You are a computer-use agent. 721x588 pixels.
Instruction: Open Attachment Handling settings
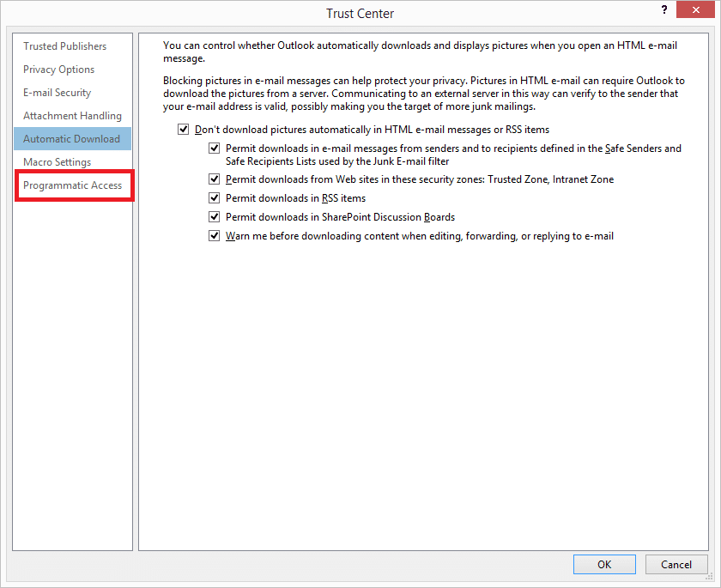tap(72, 115)
